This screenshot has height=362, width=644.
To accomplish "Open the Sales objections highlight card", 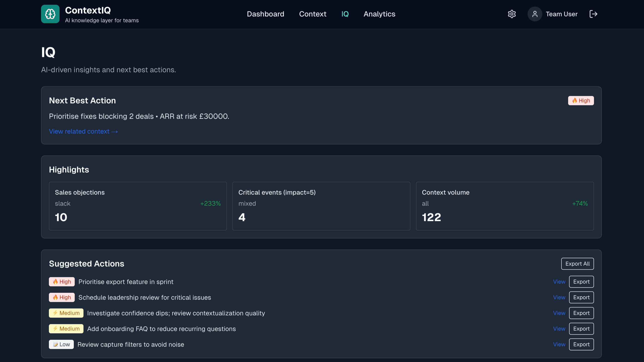I will click(x=138, y=206).
